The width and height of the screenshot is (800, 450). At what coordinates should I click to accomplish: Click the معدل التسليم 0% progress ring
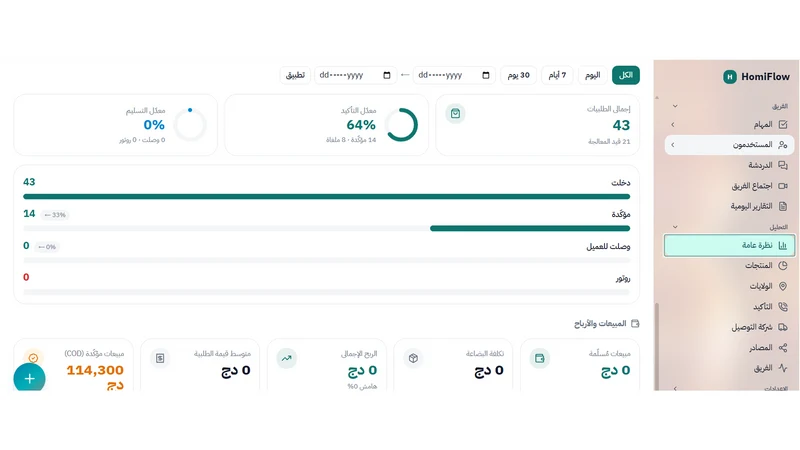[x=190, y=124]
